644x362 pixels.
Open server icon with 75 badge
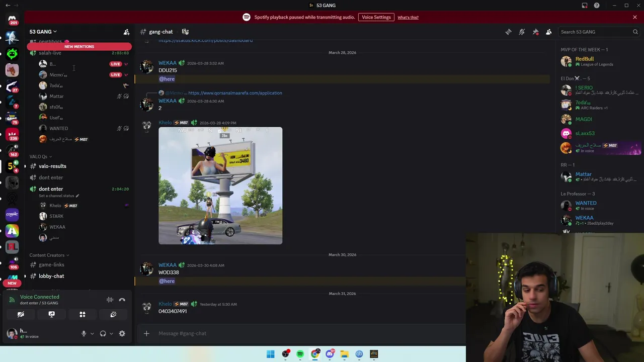(x=12, y=118)
